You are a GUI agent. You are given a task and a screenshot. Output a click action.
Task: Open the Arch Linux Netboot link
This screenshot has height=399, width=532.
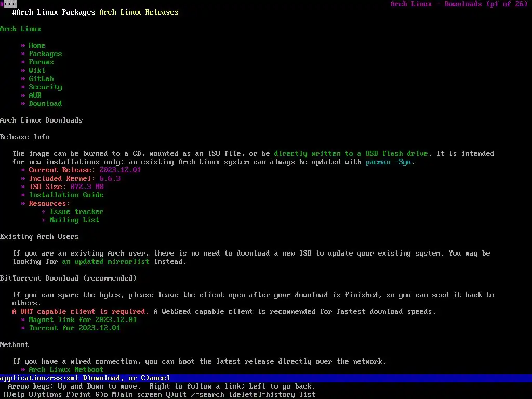tap(66, 369)
